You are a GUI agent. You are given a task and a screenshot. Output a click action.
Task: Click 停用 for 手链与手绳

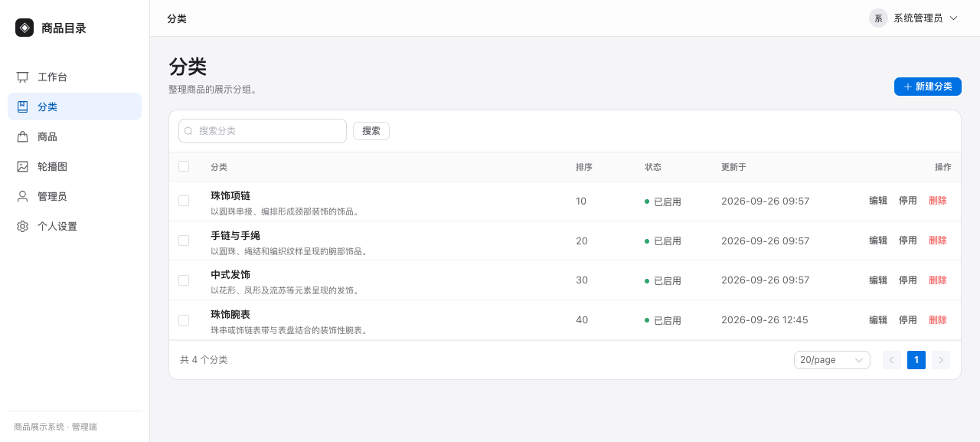[x=908, y=241]
